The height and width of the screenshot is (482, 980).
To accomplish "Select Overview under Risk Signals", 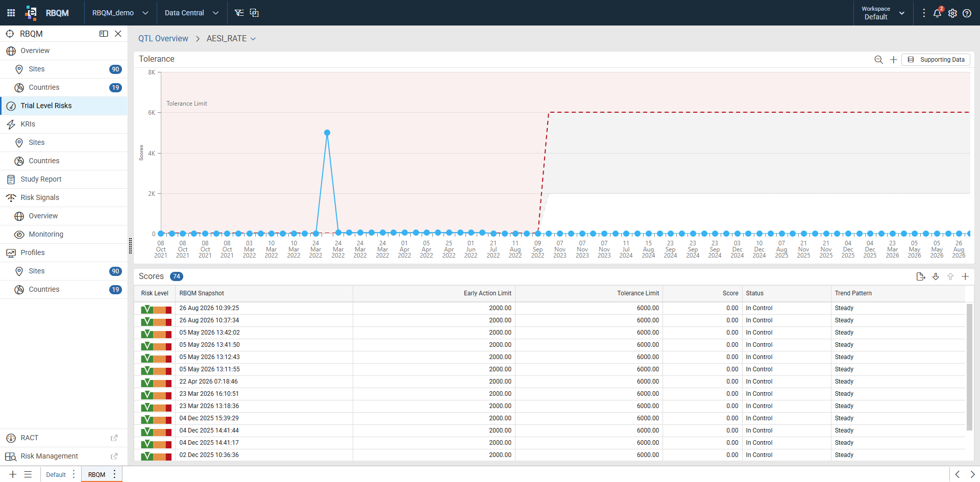I will point(64,216).
